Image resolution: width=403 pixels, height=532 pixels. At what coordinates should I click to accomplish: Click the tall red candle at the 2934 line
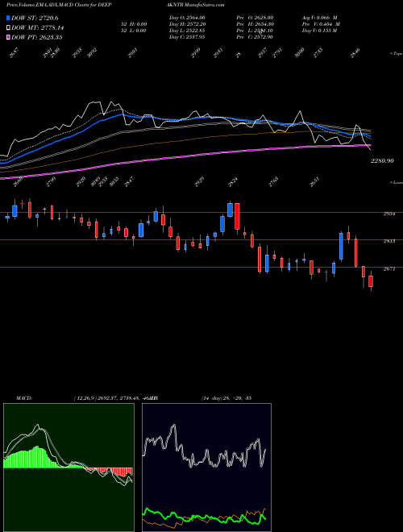(x=237, y=216)
